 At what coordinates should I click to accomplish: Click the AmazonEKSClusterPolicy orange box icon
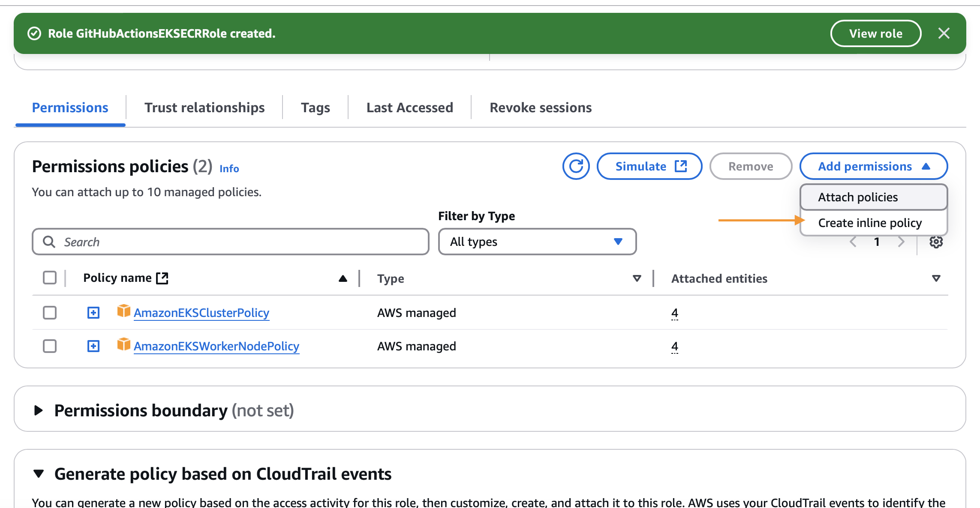pos(123,311)
